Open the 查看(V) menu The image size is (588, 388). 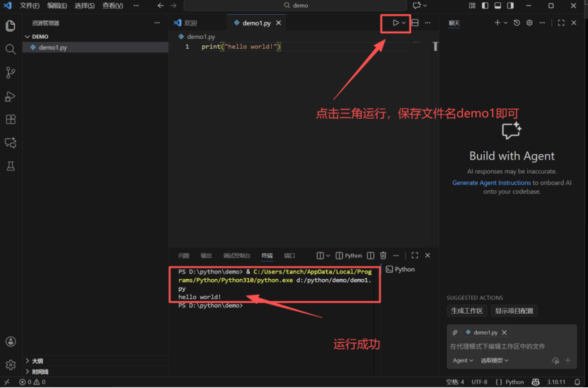(x=113, y=6)
